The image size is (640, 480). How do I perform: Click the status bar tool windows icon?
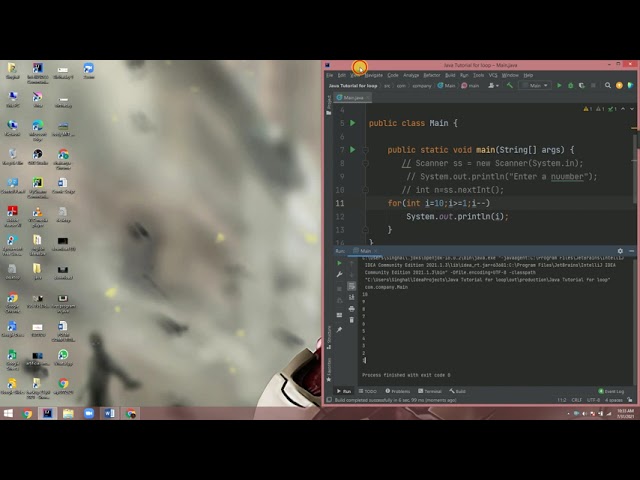pyautogui.click(x=329, y=400)
